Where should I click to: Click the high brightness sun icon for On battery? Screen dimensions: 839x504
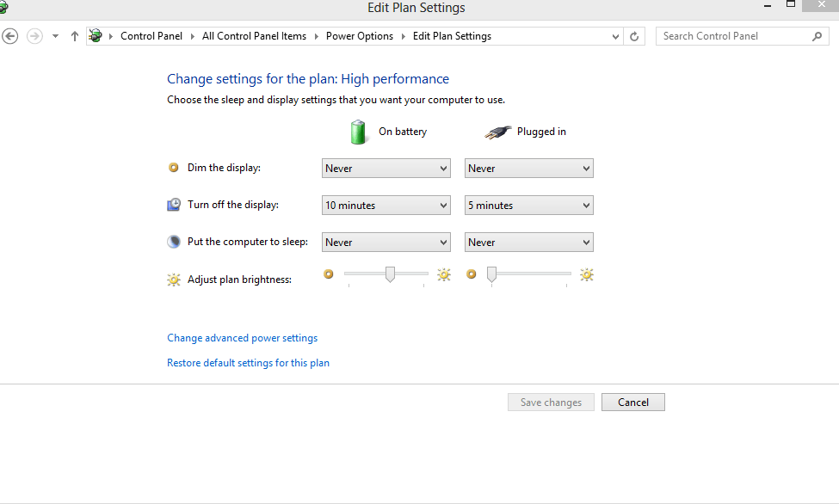[444, 275]
